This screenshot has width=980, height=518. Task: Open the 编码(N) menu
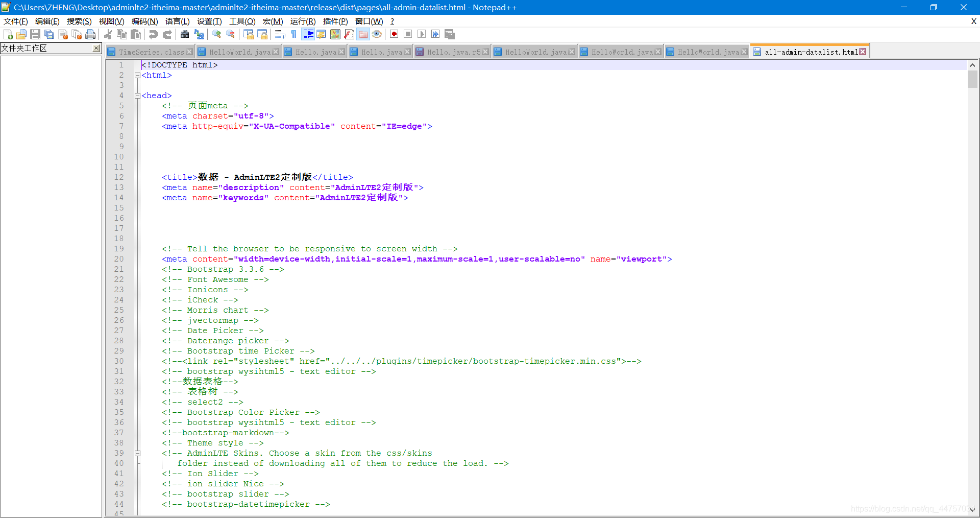(144, 21)
